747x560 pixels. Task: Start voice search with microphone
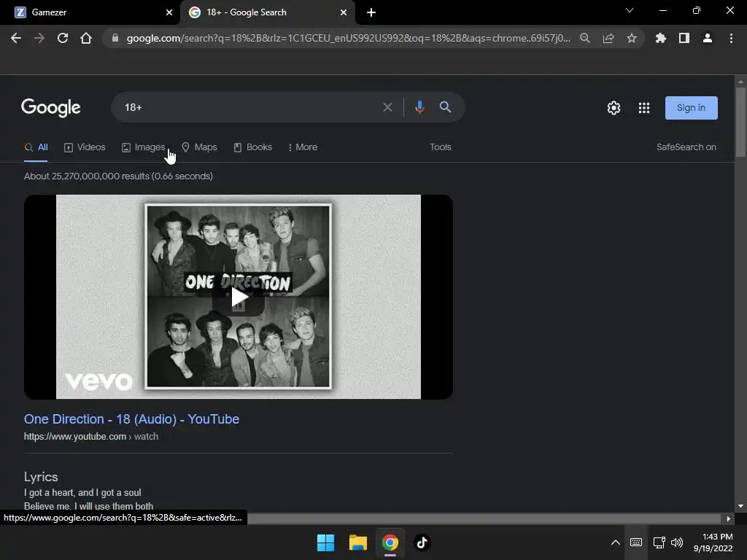pyautogui.click(x=419, y=107)
